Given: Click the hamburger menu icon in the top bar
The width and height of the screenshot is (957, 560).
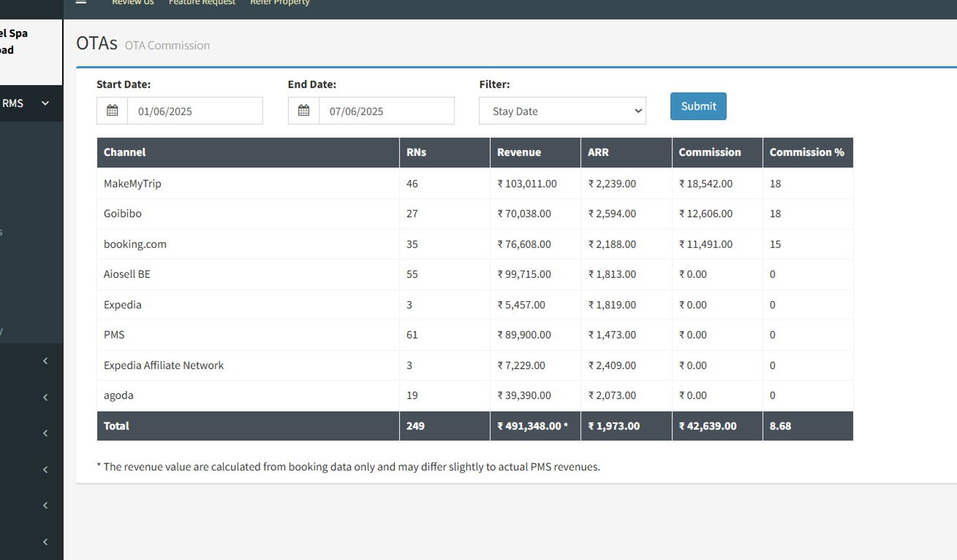Looking at the screenshot, I should pos(81,2).
